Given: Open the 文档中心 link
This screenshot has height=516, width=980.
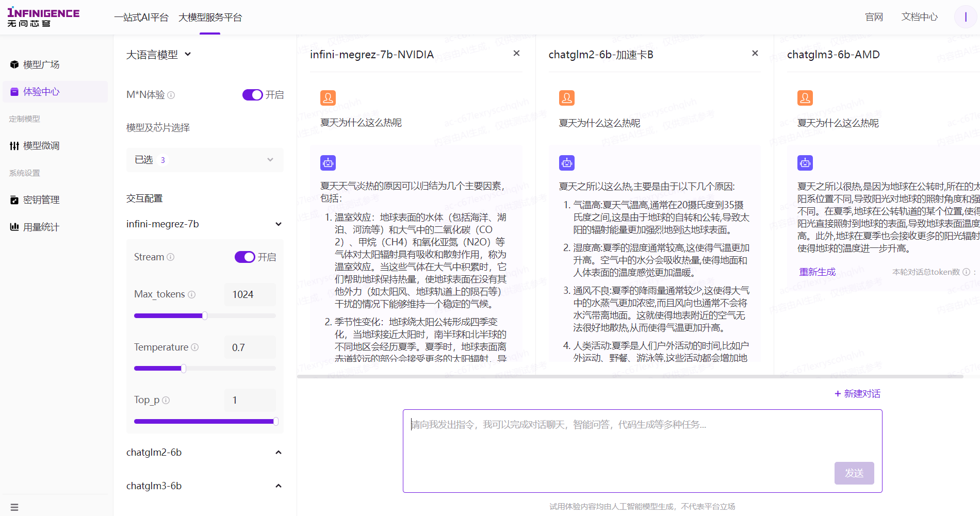Looking at the screenshot, I should tap(920, 17).
